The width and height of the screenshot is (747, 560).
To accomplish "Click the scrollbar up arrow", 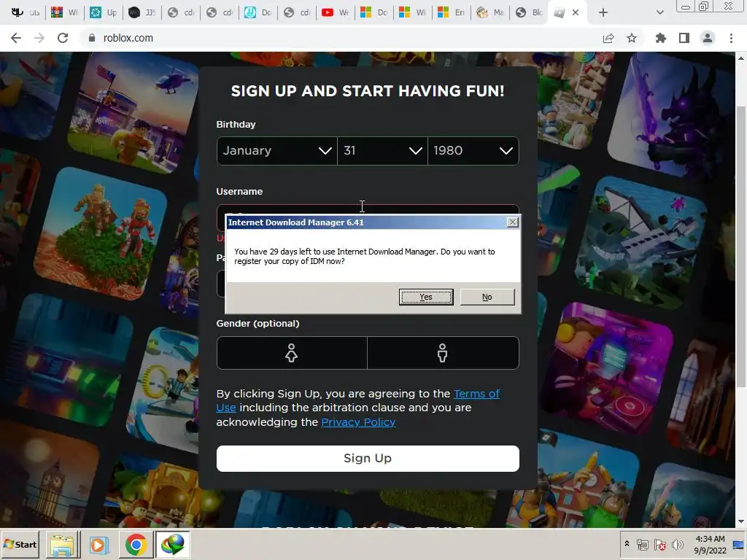I will pos(741,58).
